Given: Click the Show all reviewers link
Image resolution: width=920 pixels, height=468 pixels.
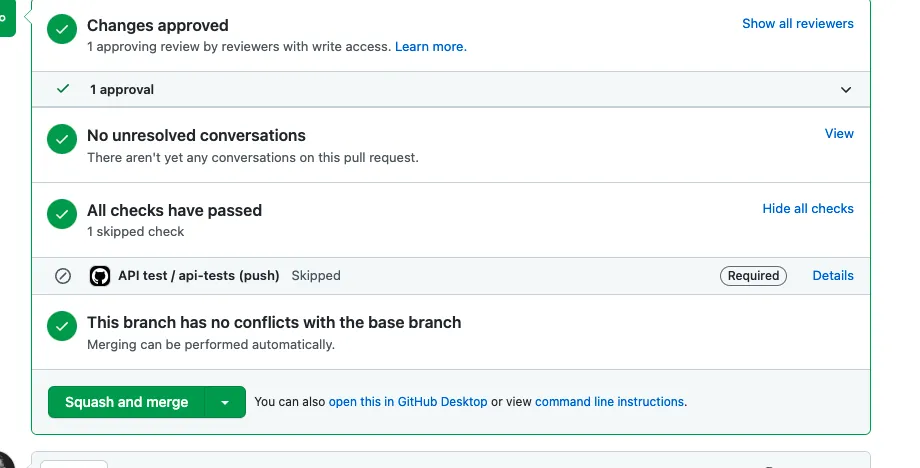Looking at the screenshot, I should [798, 23].
